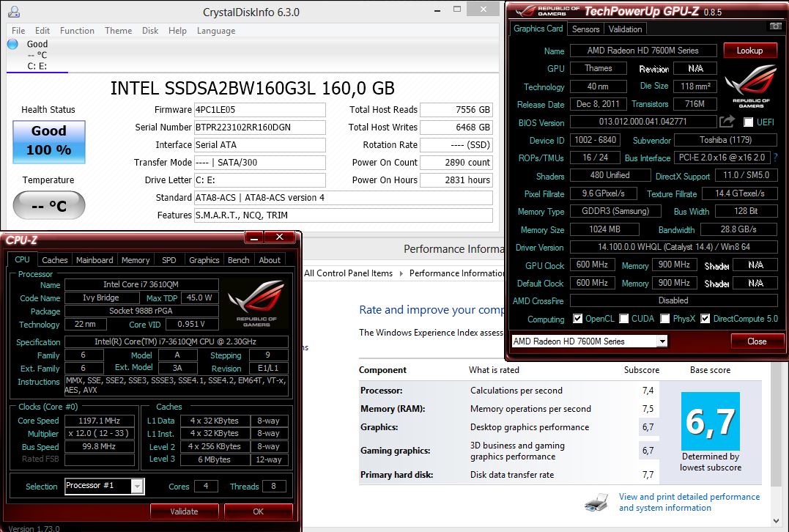Click the BIOS export arrow icon
Viewport: 789px width, 532px height.
click(727, 122)
